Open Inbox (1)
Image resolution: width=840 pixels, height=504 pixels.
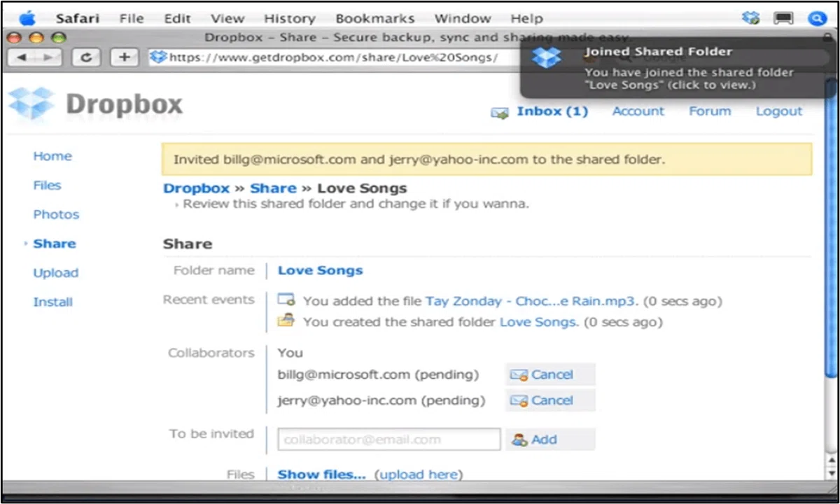click(552, 111)
